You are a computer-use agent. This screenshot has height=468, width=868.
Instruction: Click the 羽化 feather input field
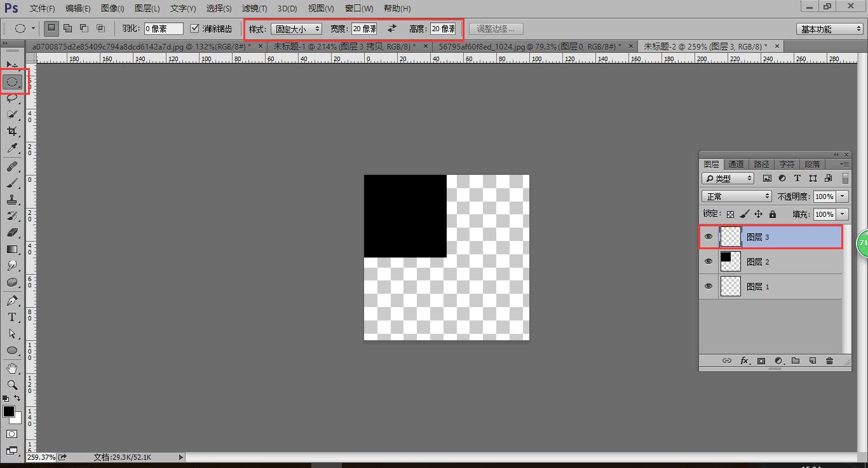click(x=163, y=29)
